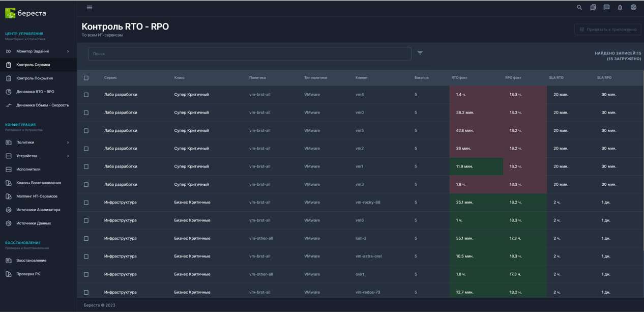Screen dimensions: 644x312
Task: Click the red RTO cell showing 1.4 ч.
Action: pyautogui.click(x=461, y=95)
